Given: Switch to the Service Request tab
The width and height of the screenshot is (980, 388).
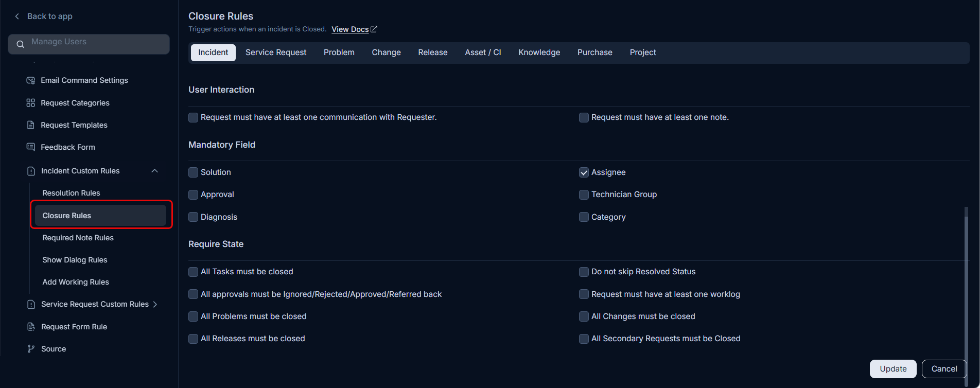Looking at the screenshot, I should (276, 52).
